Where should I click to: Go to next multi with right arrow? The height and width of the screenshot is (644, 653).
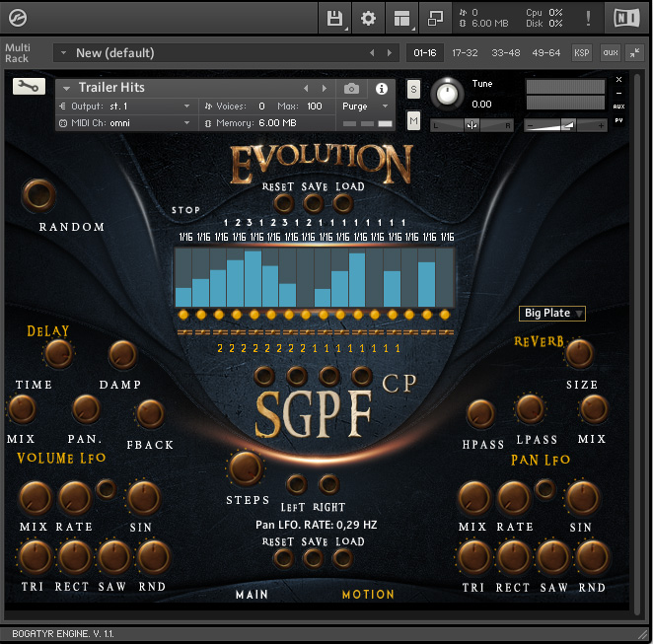click(x=390, y=53)
